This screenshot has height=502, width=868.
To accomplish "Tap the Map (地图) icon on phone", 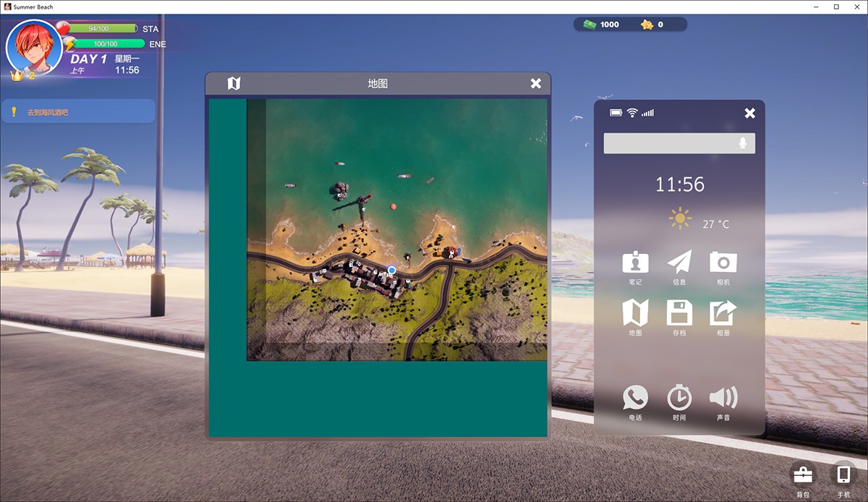I will (x=635, y=313).
